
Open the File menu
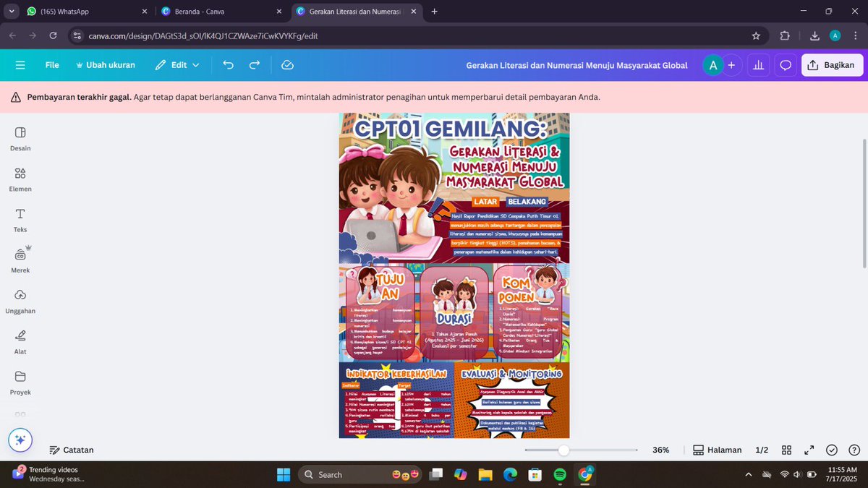52,65
